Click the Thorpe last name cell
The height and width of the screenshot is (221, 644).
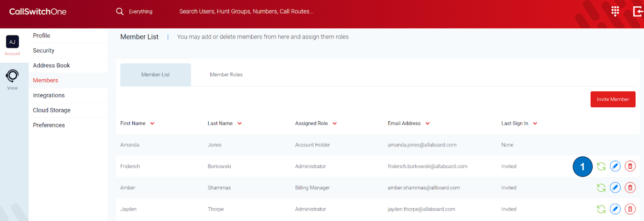click(x=216, y=209)
